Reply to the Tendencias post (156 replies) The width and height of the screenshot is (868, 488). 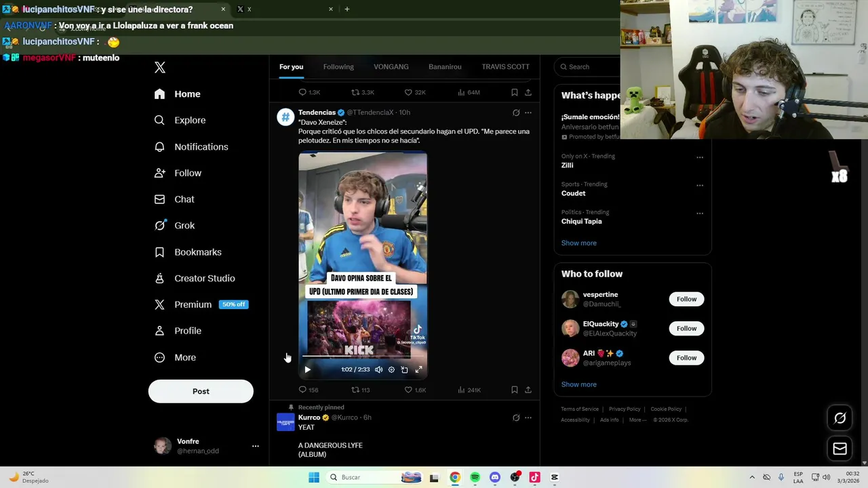click(x=309, y=390)
